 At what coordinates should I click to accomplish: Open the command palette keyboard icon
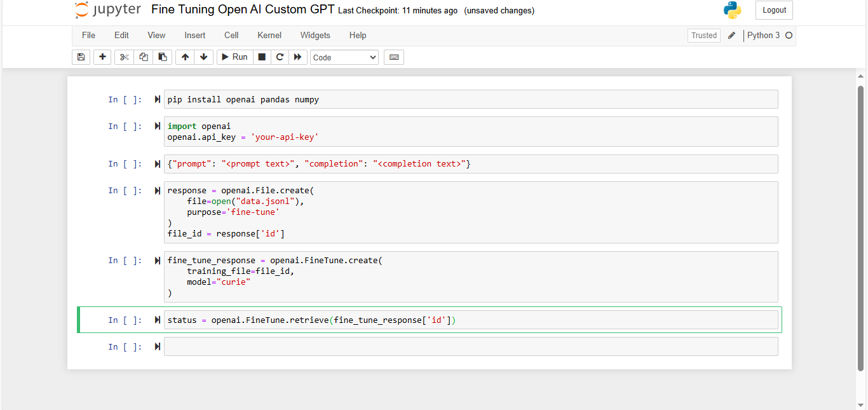pos(393,57)
